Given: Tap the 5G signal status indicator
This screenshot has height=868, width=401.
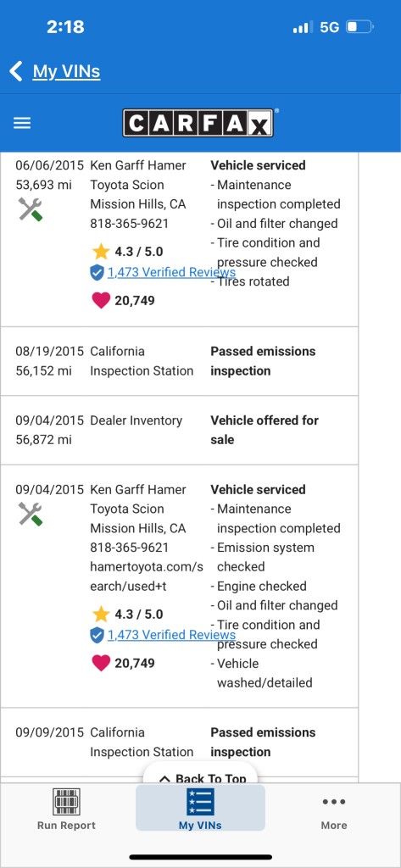Looking at the screenshot, I should coord(330,27).
